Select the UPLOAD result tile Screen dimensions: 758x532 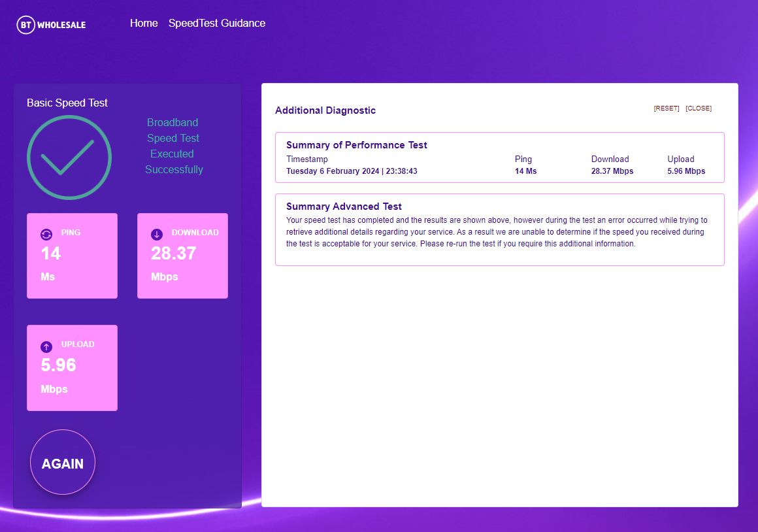click(72, 368)
